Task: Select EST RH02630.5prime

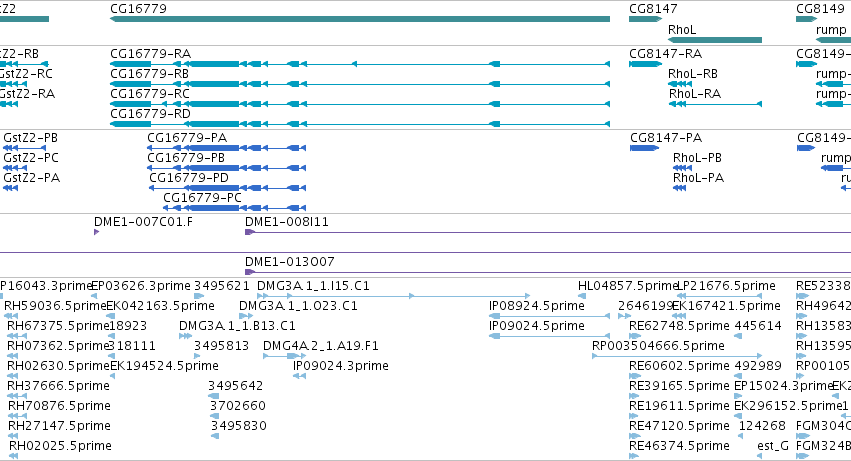Action: [58, 367]
